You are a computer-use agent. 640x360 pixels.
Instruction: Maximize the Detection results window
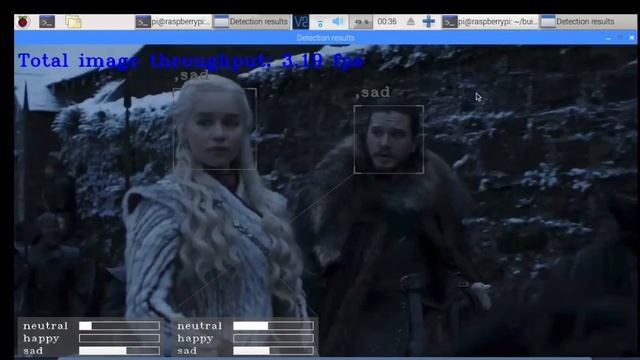[620, 38]
